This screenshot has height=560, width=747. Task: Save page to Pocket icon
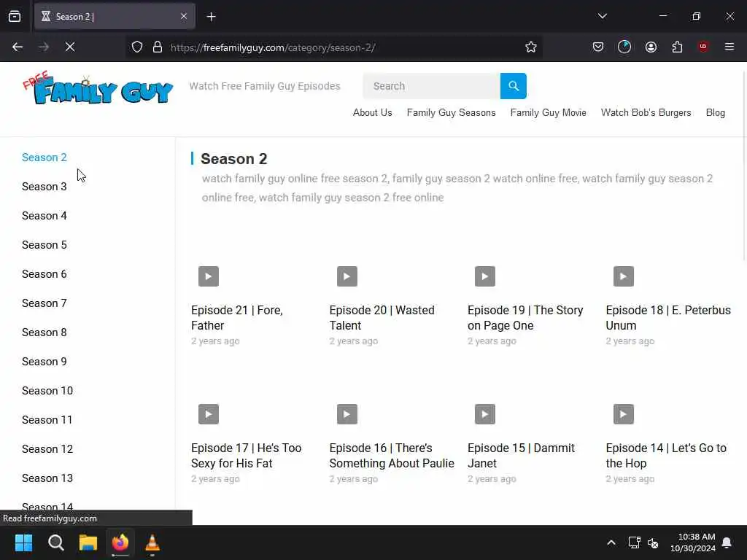click(x=598, y=47)
